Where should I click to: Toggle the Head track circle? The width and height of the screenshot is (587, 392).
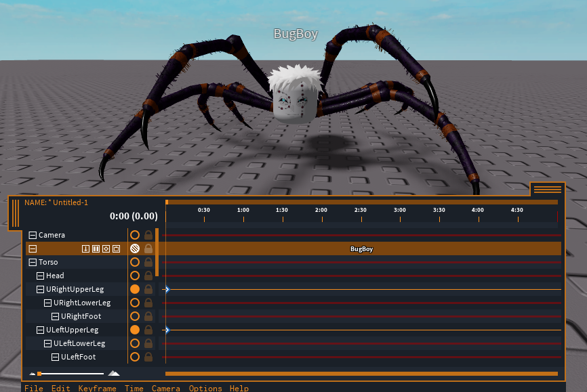coord(135,276)
